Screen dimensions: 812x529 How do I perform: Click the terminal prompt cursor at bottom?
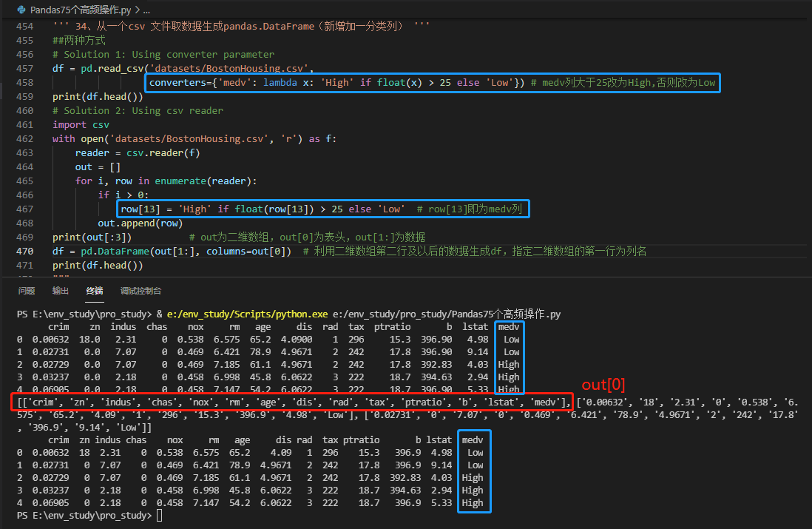(160, 516)
